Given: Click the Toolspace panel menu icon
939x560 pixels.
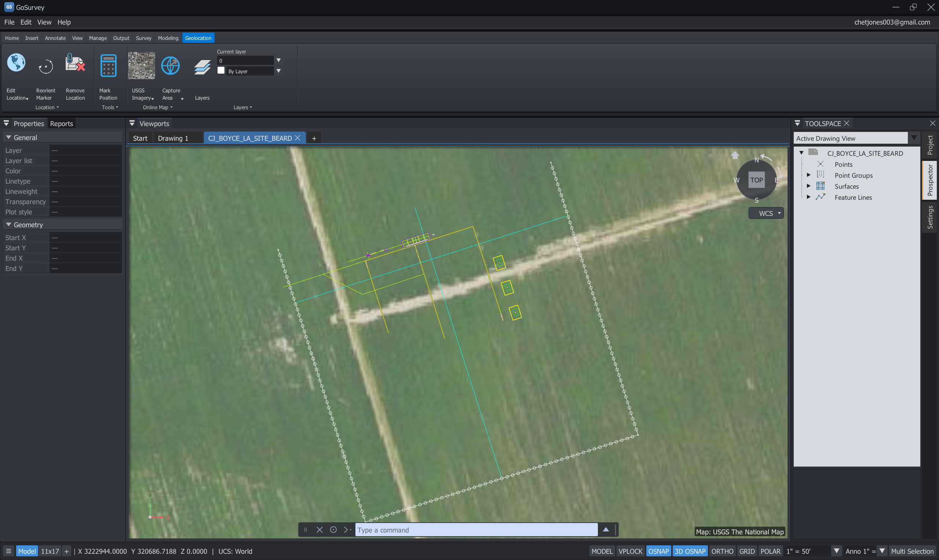Looking at the screenshot, I should 797,124.
